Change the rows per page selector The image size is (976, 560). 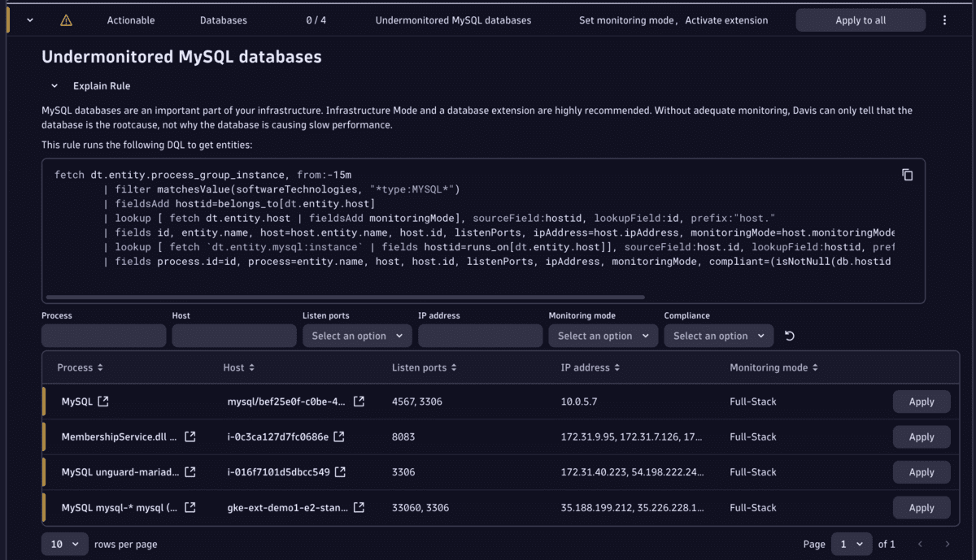click(x=64, y=544)
